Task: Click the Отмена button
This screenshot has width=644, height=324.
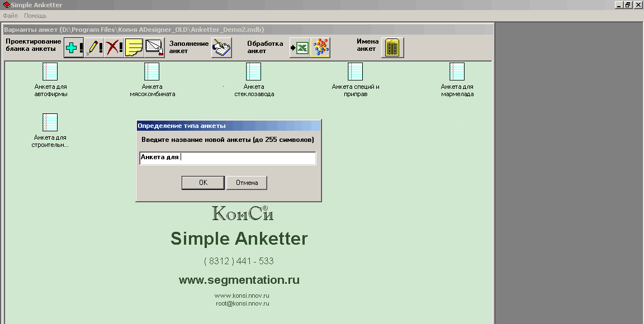Action: click(247, 183)
